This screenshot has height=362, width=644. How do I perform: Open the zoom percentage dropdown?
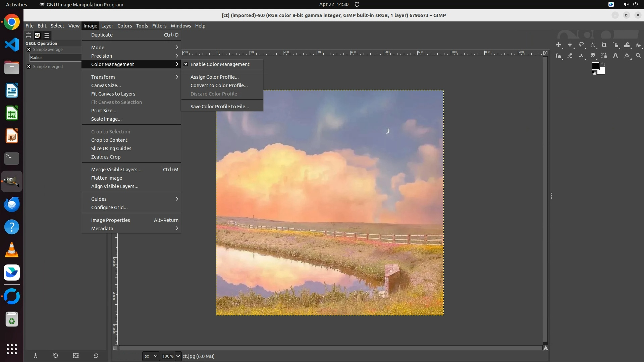(178, 356)
